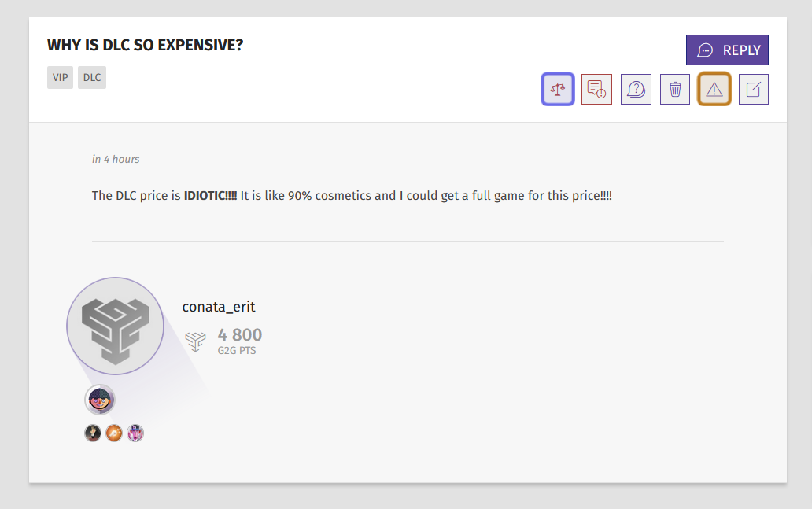812x509 pixels.
Task: Click the large user avatar image
Action: tap(116, 326)
